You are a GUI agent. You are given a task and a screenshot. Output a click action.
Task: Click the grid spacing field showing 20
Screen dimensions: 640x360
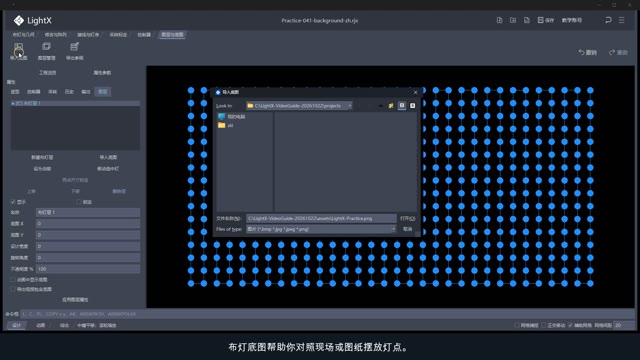tap(624, 325)
